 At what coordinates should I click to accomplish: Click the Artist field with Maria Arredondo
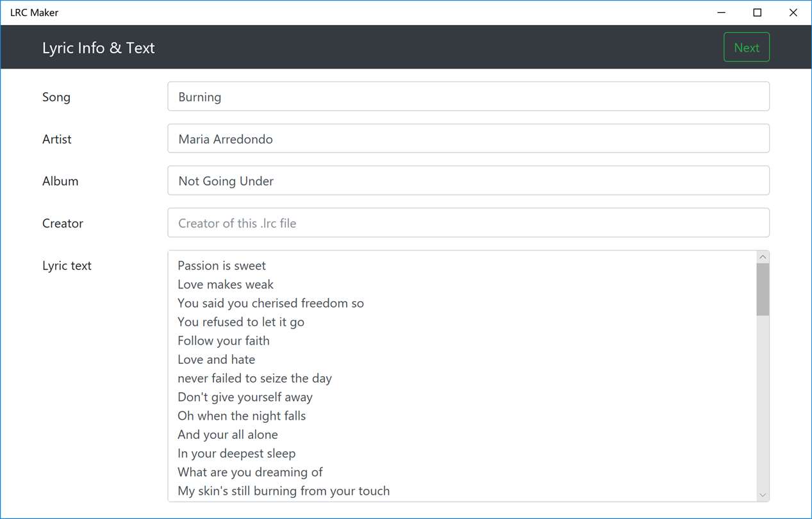coord(468,139)
